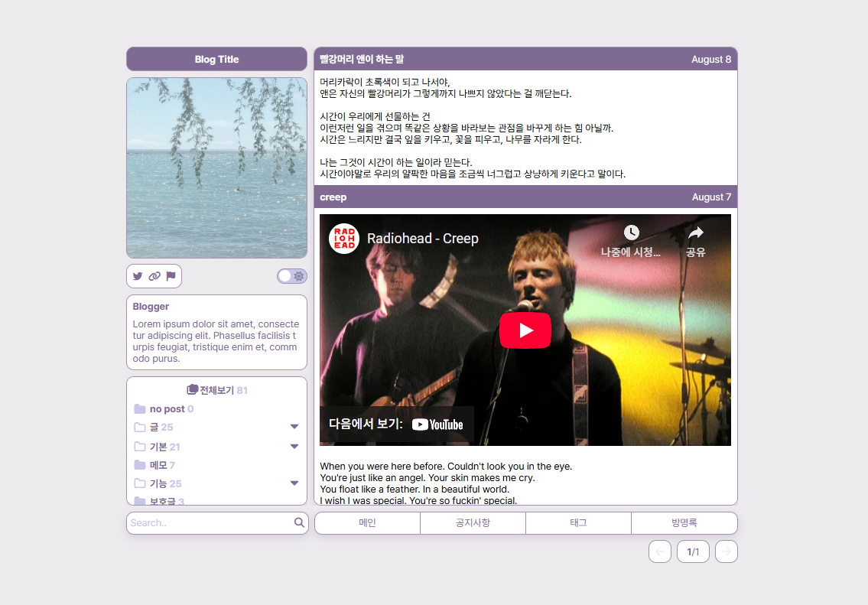Click the Blog Title header

[216, 59]
